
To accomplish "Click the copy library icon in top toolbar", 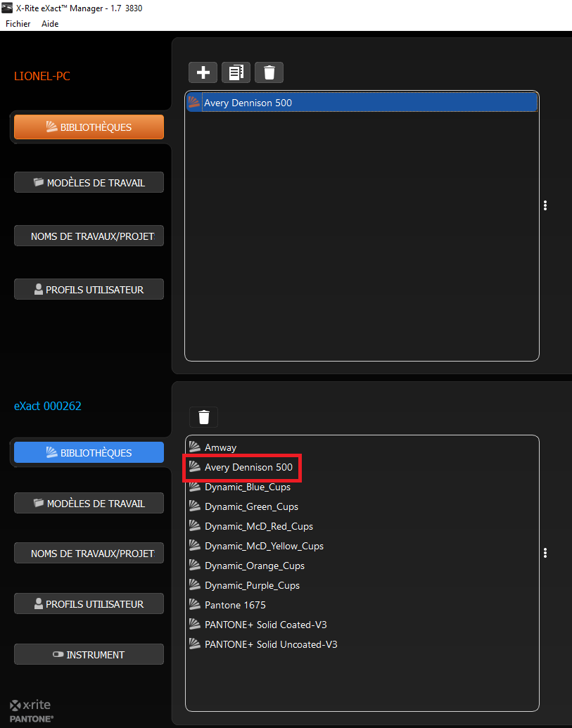I will 236,72.
